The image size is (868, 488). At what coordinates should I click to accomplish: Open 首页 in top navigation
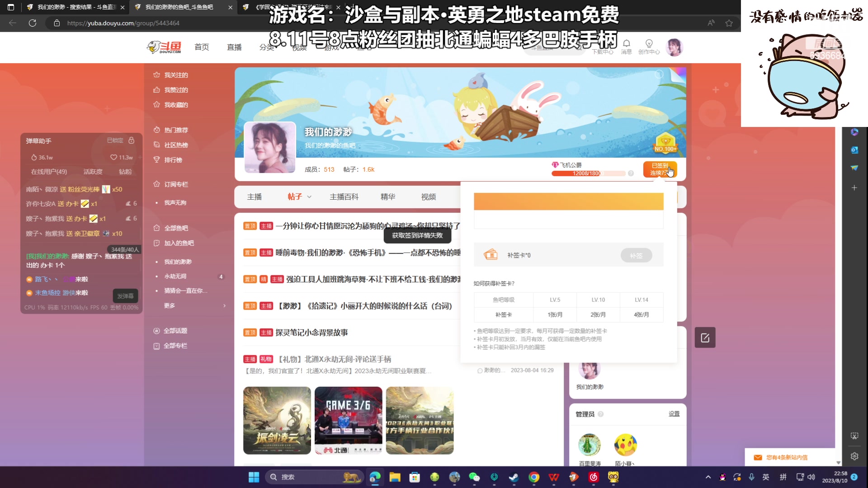[202, 47]
